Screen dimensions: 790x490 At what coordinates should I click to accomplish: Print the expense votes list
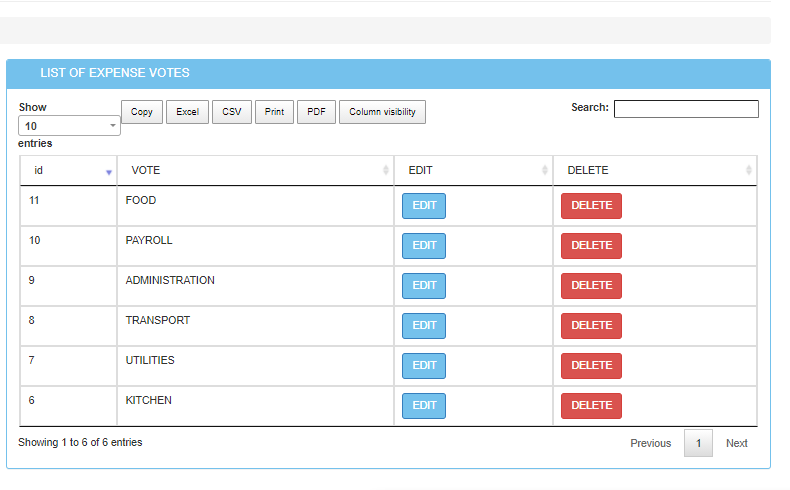coord(274,112)
